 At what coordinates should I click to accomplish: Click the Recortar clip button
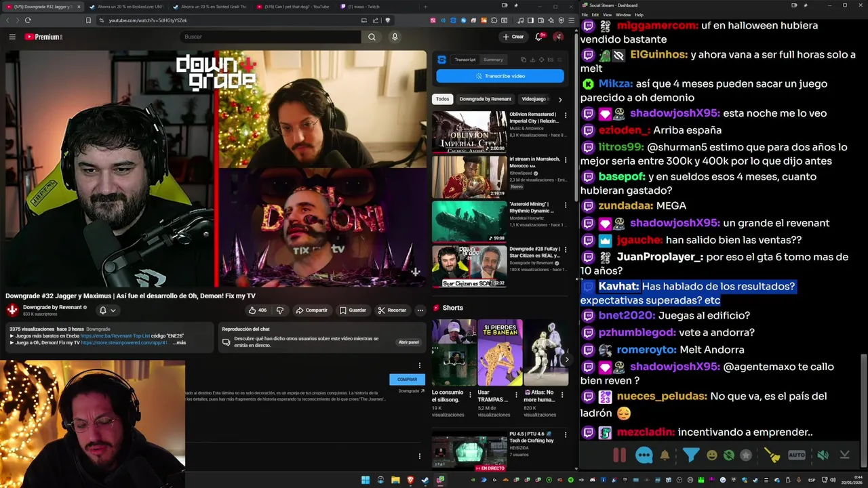[393, 310]
